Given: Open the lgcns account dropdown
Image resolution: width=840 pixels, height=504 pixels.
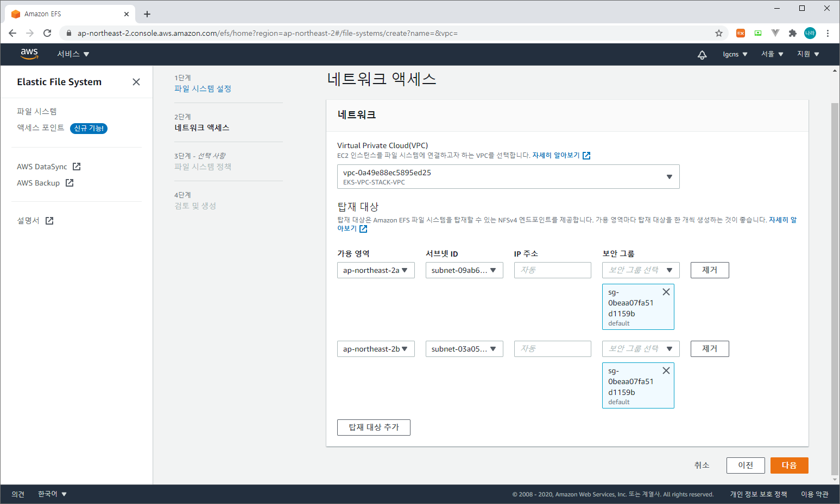Looking at the screenshot, I should click(x=735, y=54).
